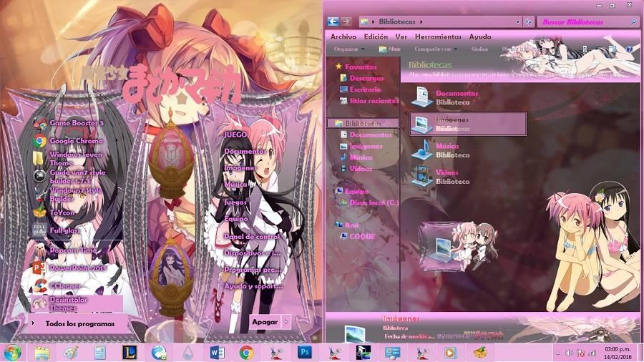Open JUEGO user folder link

235,134
